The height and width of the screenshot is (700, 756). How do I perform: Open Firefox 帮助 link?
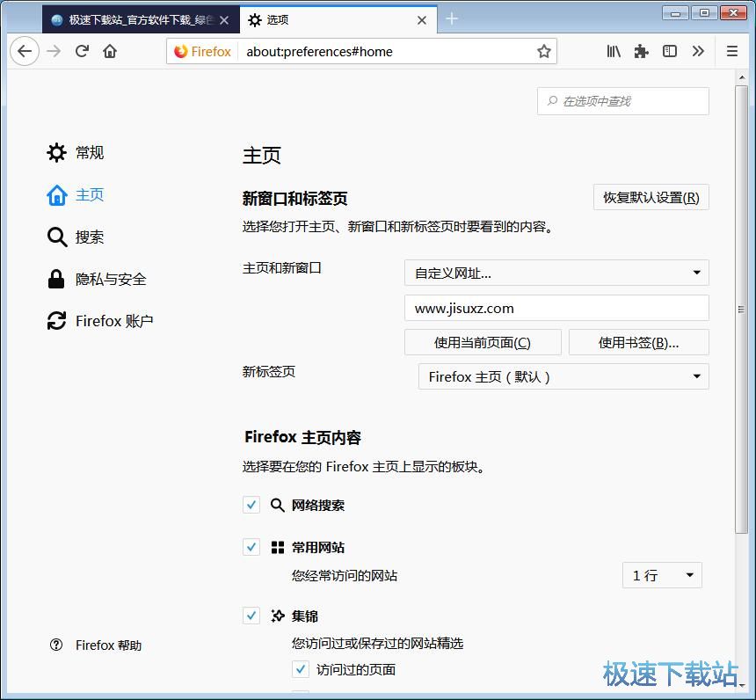[x=108, y=645]
